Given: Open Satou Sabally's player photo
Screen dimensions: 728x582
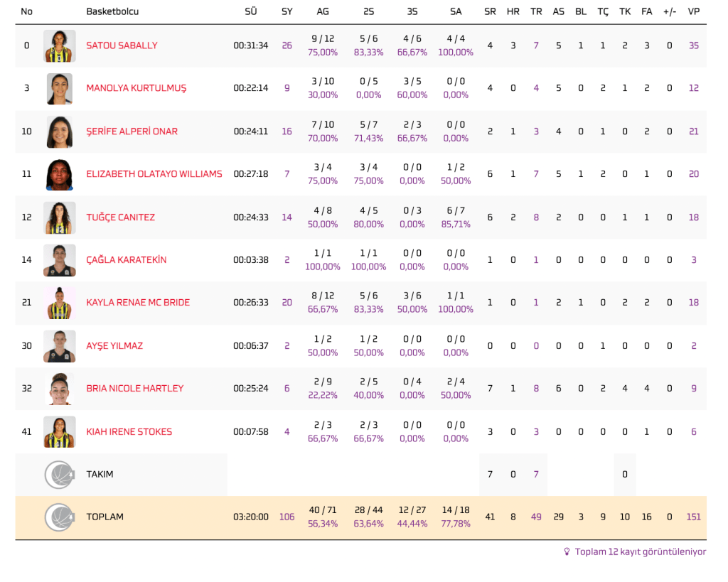Looking at the screenshot, I should 60,45.
